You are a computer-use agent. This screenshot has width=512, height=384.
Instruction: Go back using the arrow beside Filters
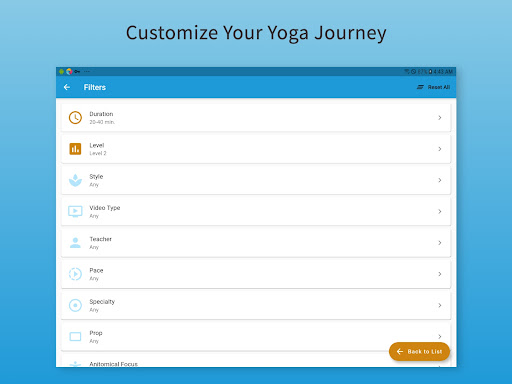click(67, 87)
